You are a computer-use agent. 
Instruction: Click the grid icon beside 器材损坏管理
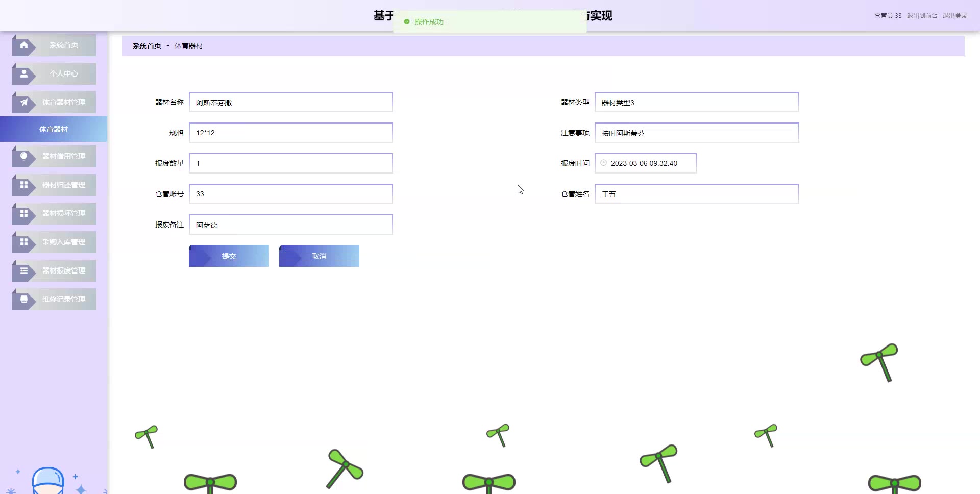coord(23,213)
